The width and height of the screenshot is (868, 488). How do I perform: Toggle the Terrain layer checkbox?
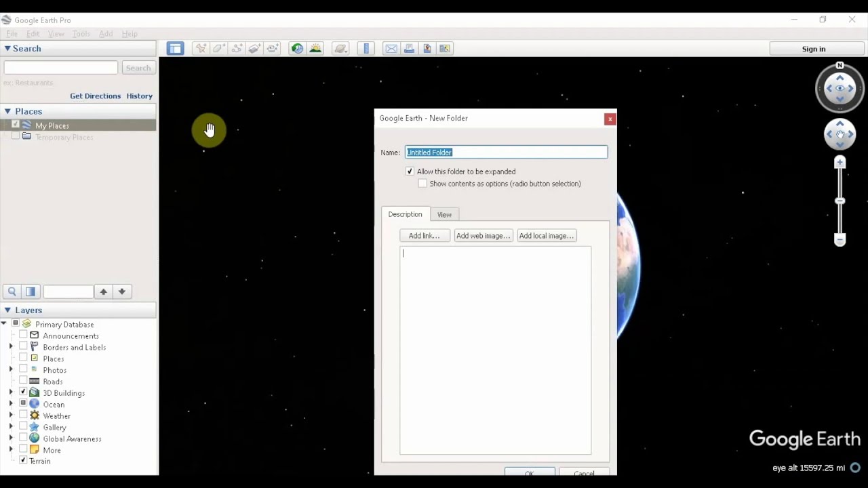click(x=23, y=461)
